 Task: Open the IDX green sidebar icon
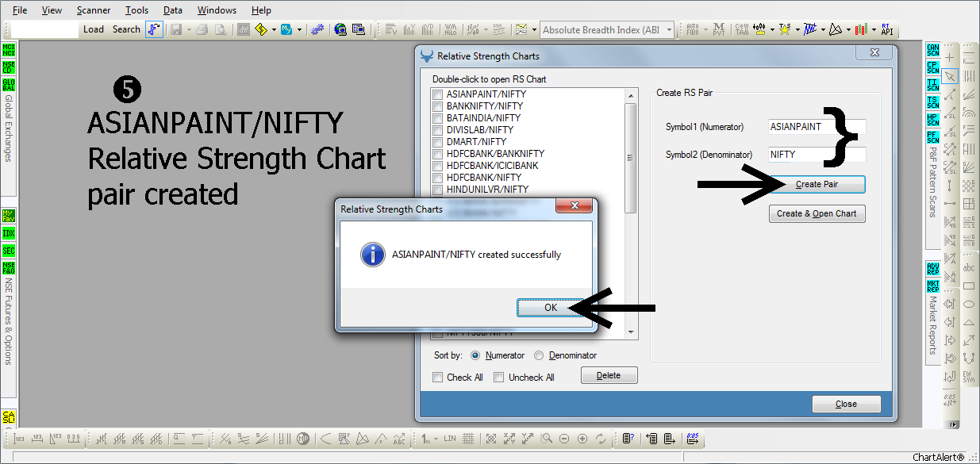tap(9, 234)
